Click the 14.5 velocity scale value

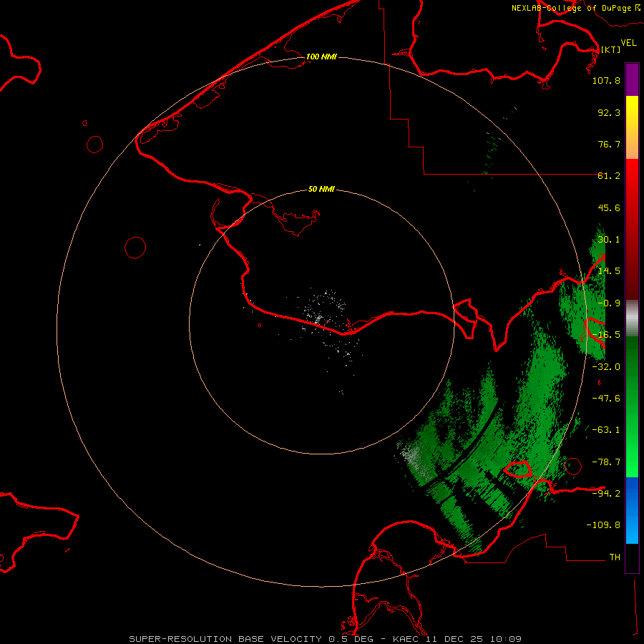click(x=609, y=271)
